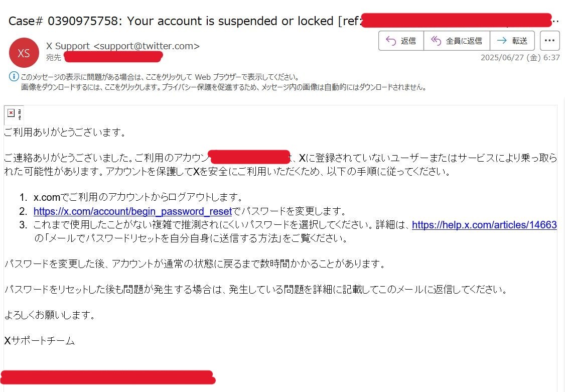Click the Reply All (全員に返信) button

pyautogui.click(x=457, y=41)
